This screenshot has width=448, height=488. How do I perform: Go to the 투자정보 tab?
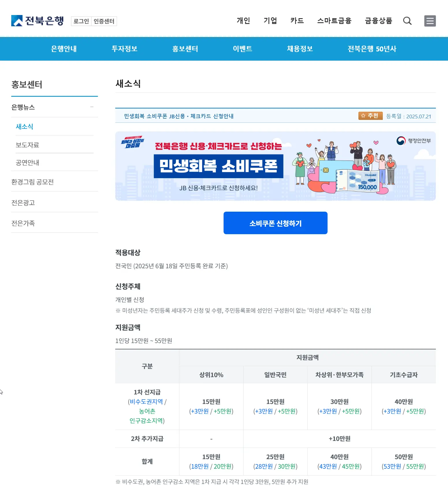click(124, 49)
